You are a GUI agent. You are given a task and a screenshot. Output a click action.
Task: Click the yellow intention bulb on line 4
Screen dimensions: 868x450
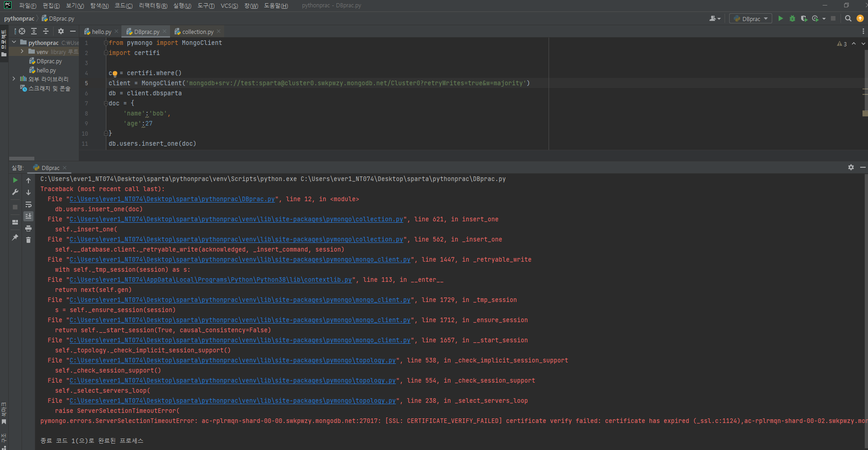pos(115,73)
